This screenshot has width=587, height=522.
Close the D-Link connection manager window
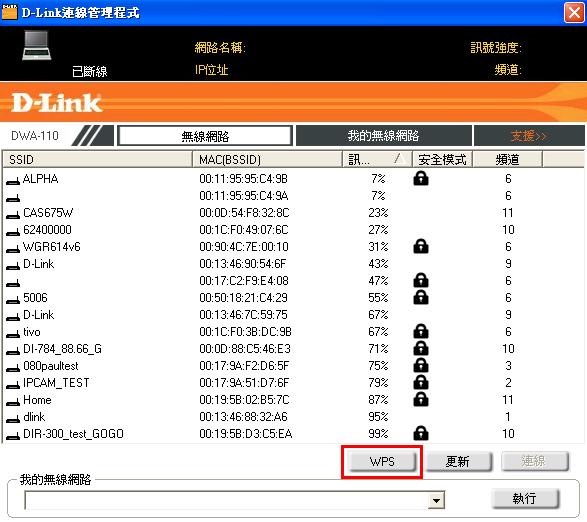tap(574, 12)
